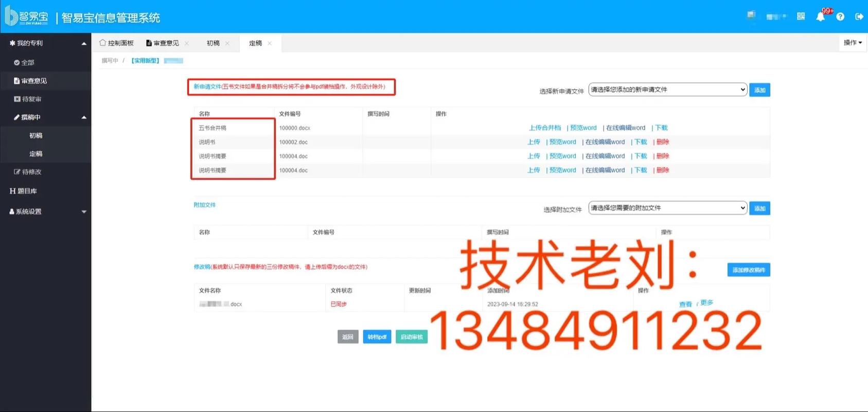Click the 五书合并稿 name cell

coord(212,128)
